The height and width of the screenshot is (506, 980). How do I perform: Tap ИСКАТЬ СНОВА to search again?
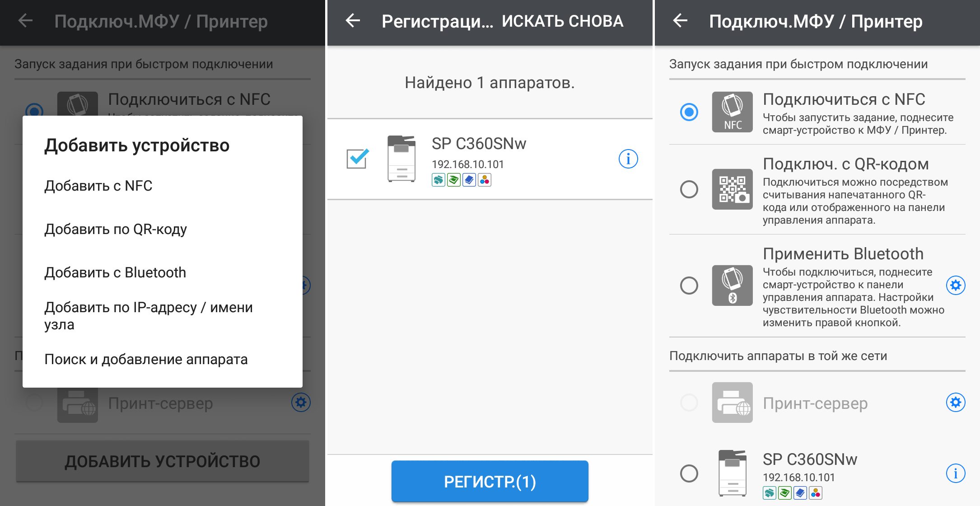point(562,21)
